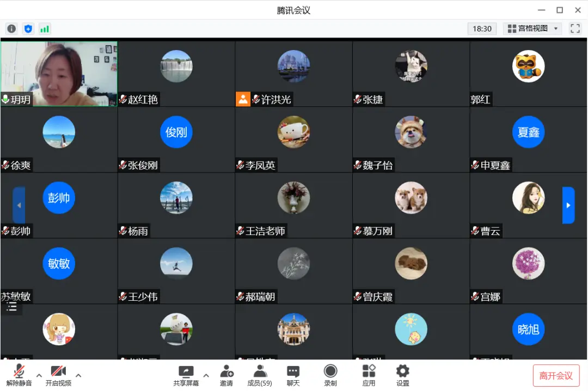Expand video options arrow beside 开启视频

(x=78, y=375)
